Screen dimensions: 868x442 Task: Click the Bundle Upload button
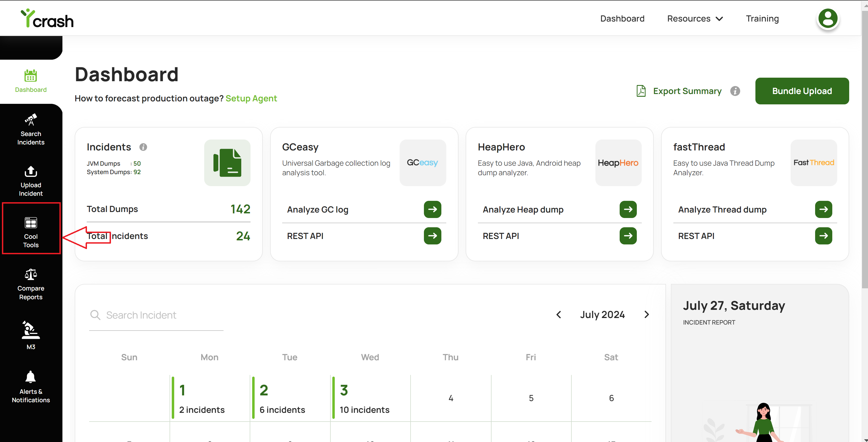(x=802, y=91)
